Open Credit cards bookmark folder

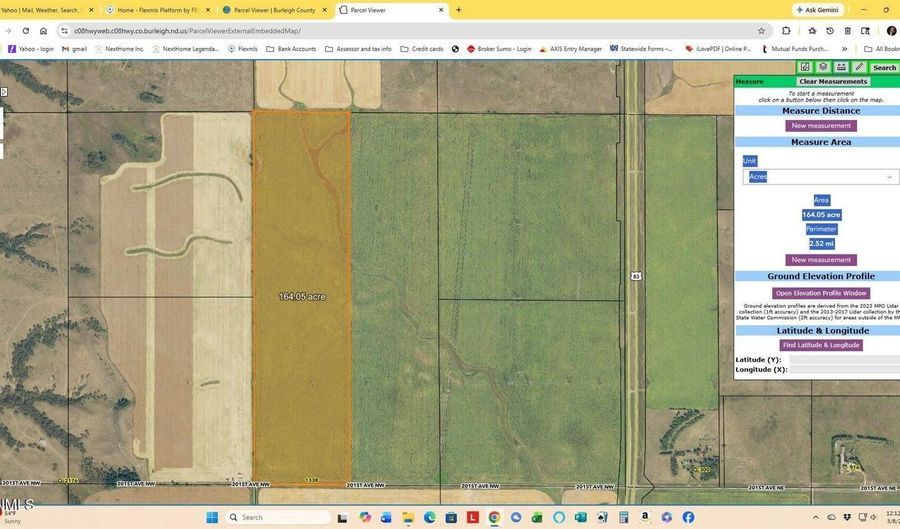tap(422, 49)
